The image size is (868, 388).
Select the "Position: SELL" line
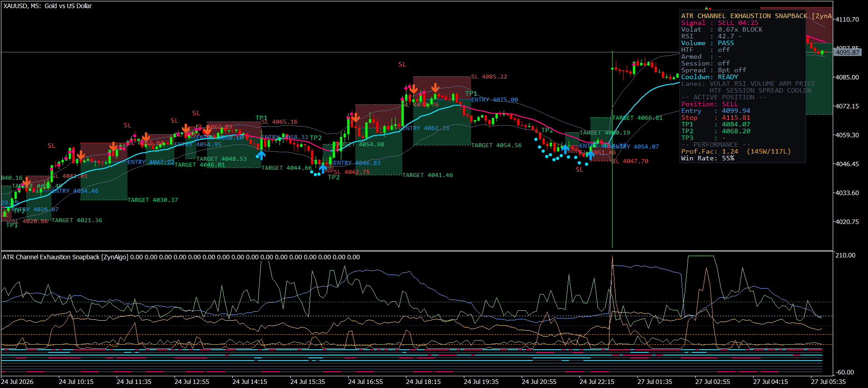tap(709, 104)
